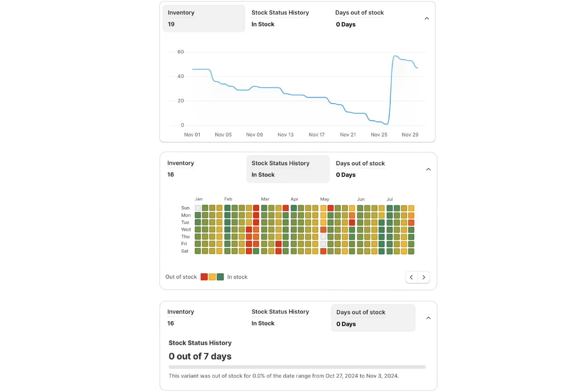Screen dimensions: 582x392
Task: Collapse the top inventory chart panel
Action: (x=427, y=18)
